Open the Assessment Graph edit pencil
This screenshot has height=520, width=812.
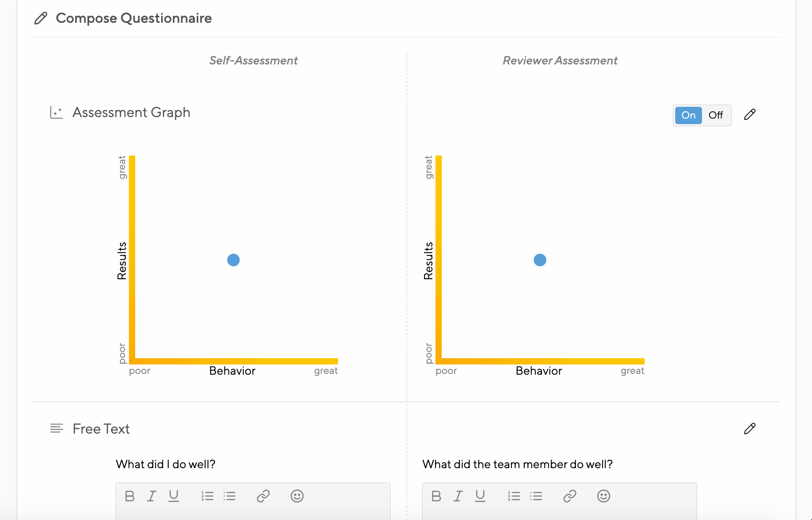[x=749, y=114]
